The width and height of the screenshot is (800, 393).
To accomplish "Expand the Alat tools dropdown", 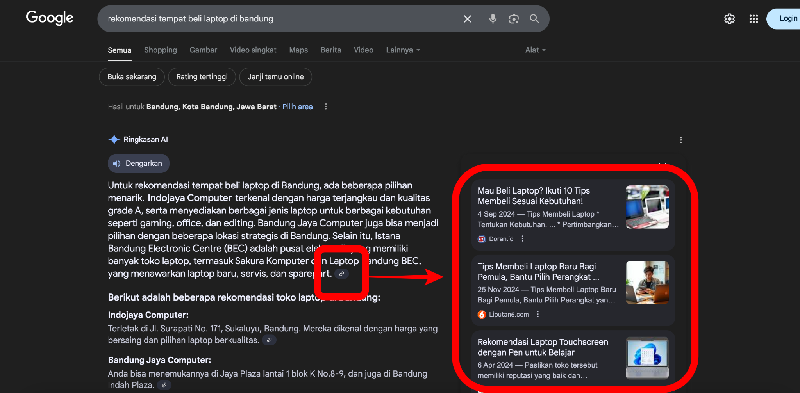I will pos(536,50).
